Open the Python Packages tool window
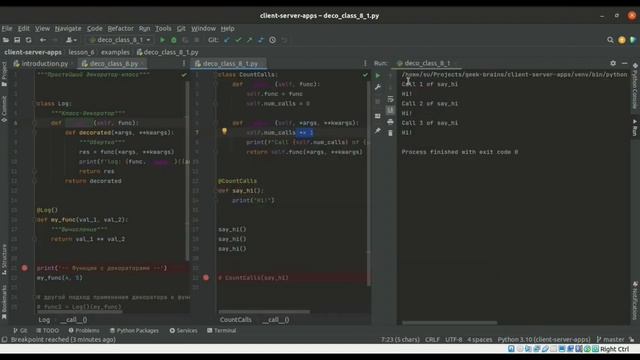The image size is (640, 360). coord(134,331)
